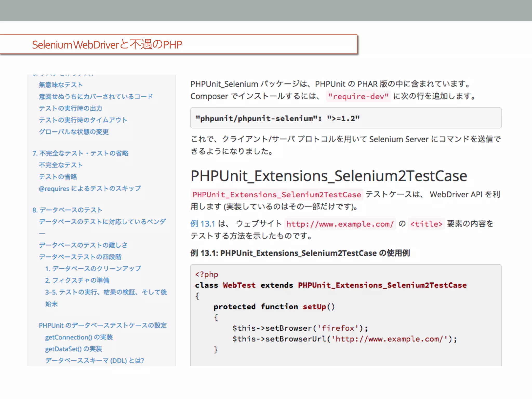
Task: Click the paragraph beginning PHPUnit_Selenium パッケージは
Action: click(x=334, y=90)
